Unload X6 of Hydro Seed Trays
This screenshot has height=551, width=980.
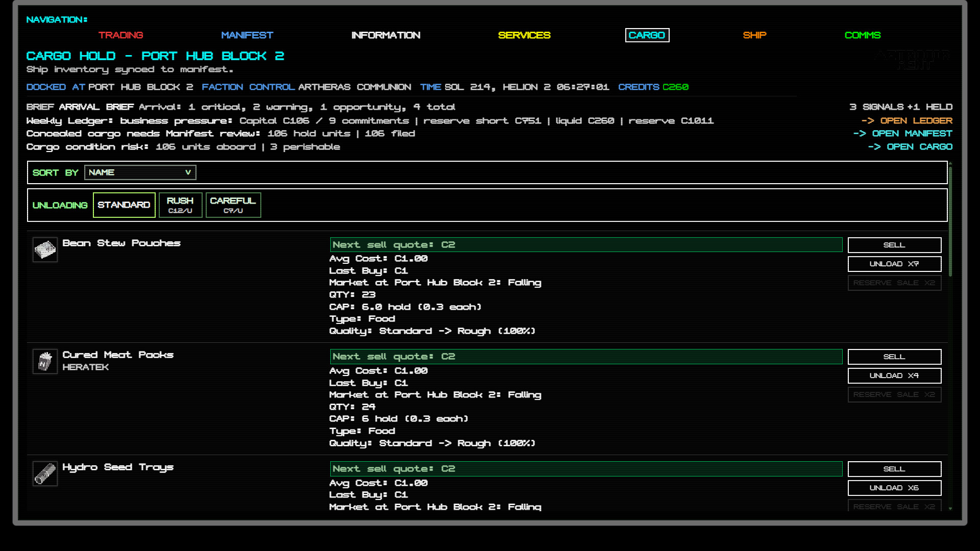tap(894, 488)
